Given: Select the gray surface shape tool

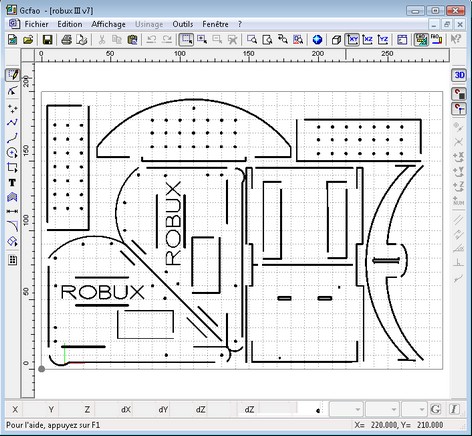Looking at the screenshot, I should (12, 197).
